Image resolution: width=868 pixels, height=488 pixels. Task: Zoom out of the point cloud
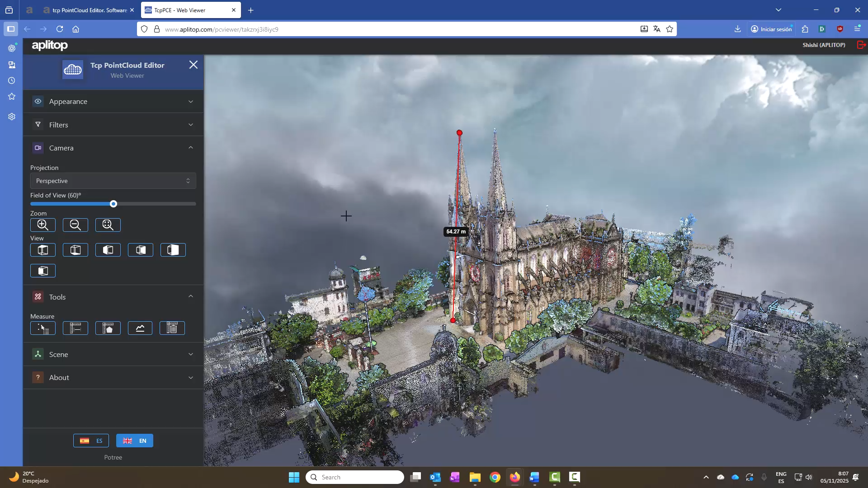(75, 225)
